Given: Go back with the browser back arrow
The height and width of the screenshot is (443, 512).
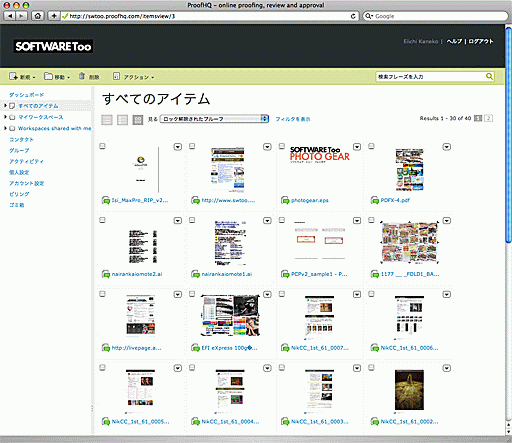Looking at the screenshot, I should (10, 16).
